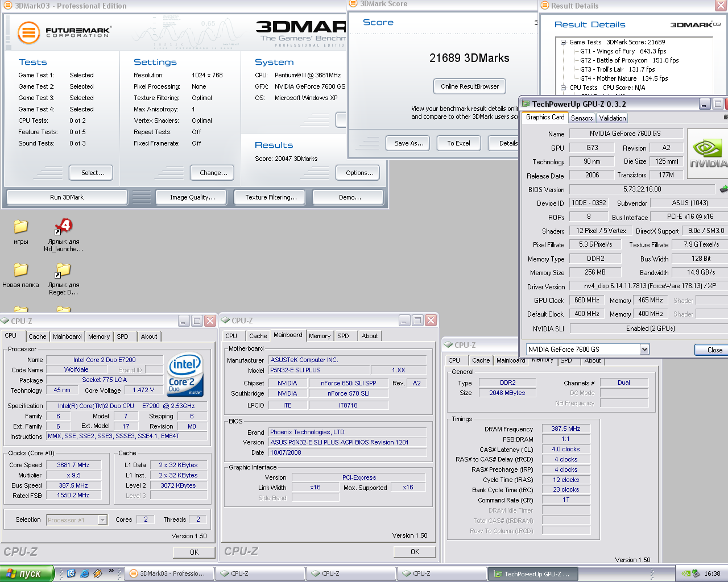Click the 21689 3DMarks score text
The image size is (728, 582).
coord(469,58)
